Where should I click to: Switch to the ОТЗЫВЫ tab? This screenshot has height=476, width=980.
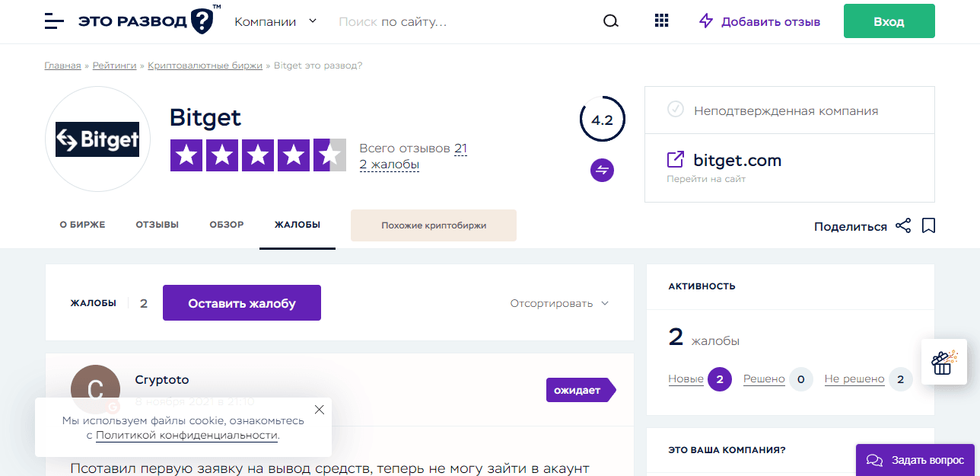(157, 225)
